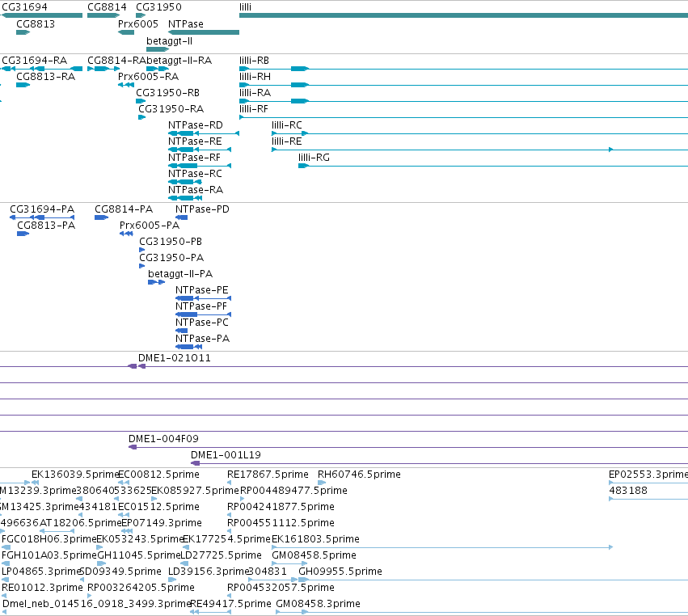Click the NTPase-RF transcript label
This screenshot has height=616, width=688.
click(194, 157)
